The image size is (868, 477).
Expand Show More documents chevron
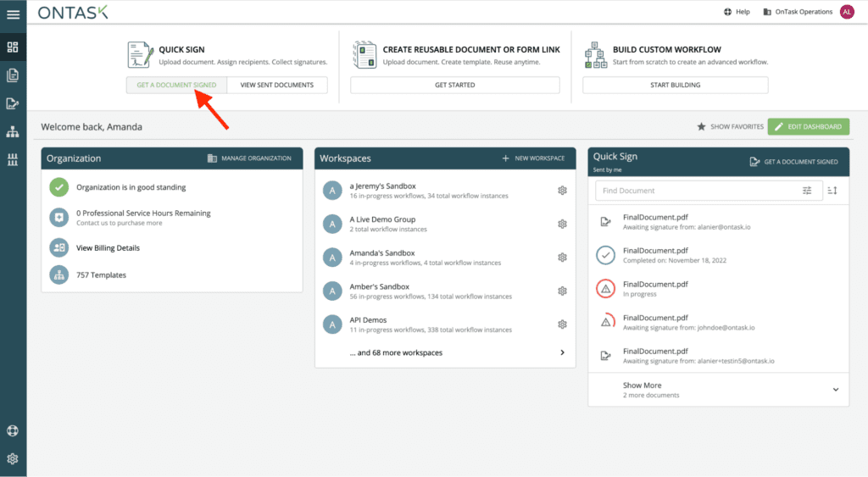click(x=836, y=390)
